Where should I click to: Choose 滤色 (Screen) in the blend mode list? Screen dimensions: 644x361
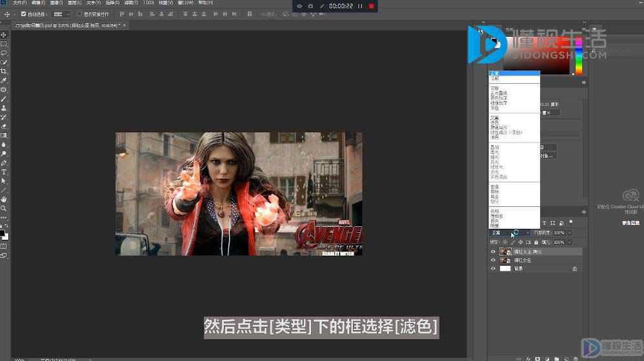[494, 122]
